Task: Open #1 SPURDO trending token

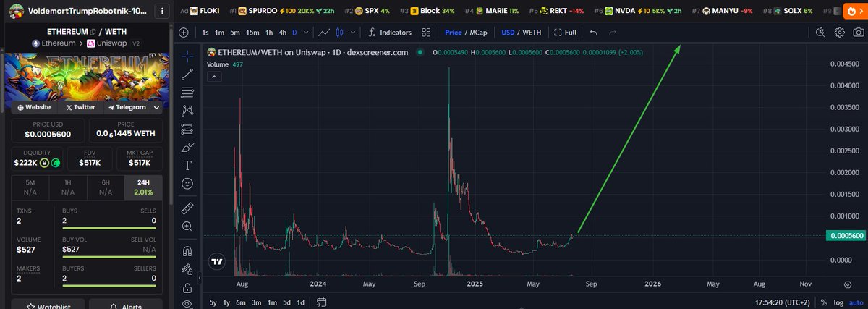Action: click(280, 12)
